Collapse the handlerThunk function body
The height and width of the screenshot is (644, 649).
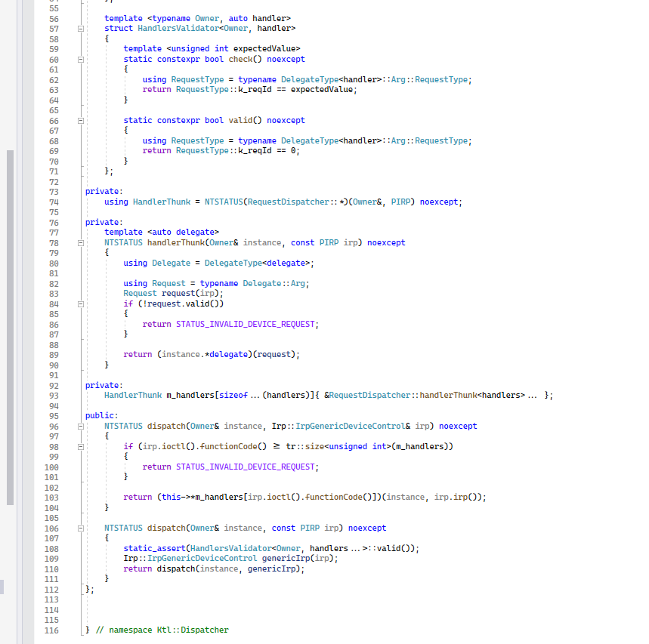(81, 242)
